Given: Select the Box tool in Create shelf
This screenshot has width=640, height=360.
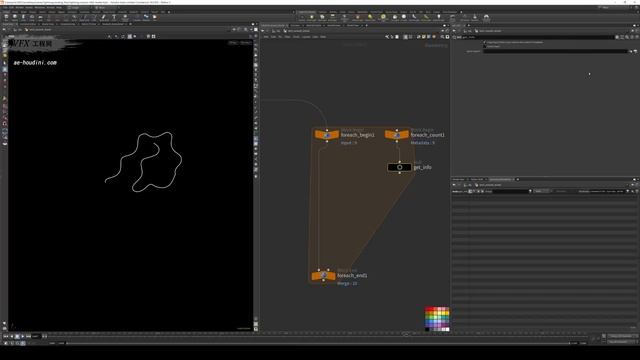Looking at the screenshot, I should coord(6,17).
